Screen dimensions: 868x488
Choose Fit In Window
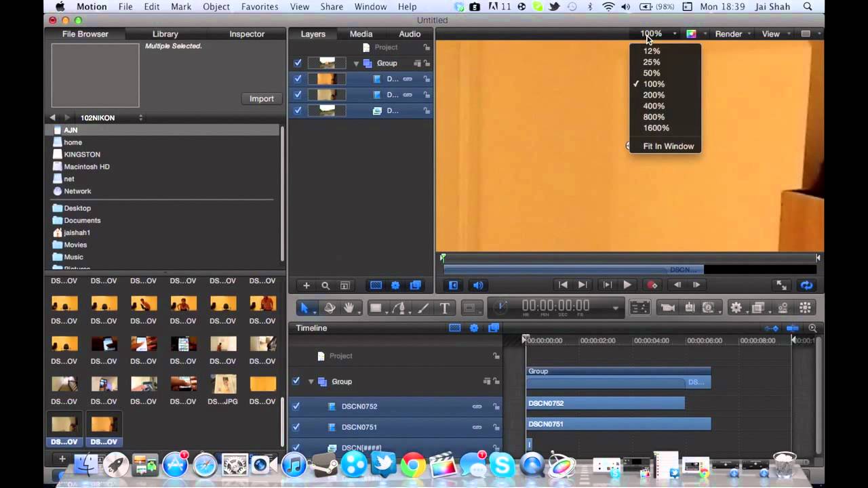[665, 146]
